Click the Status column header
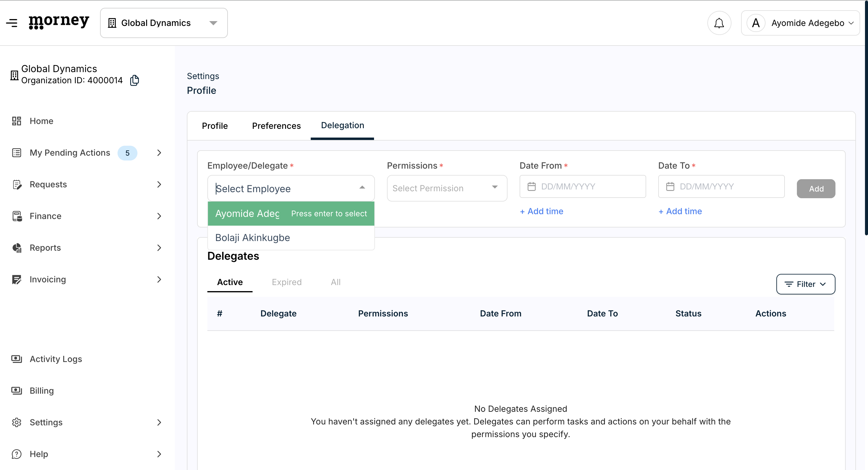This screenshot has width=868, height=470. point(688,313)
